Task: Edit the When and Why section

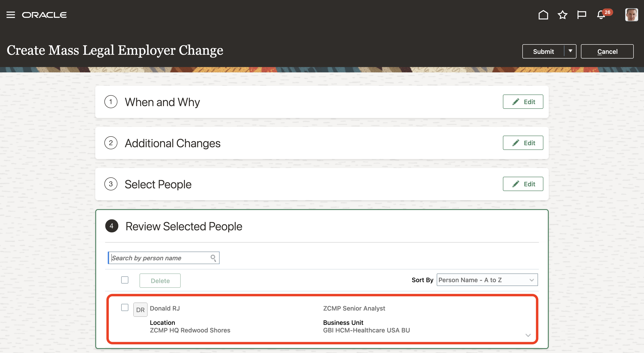Action: pyautogui.click(x=523, y=102)
